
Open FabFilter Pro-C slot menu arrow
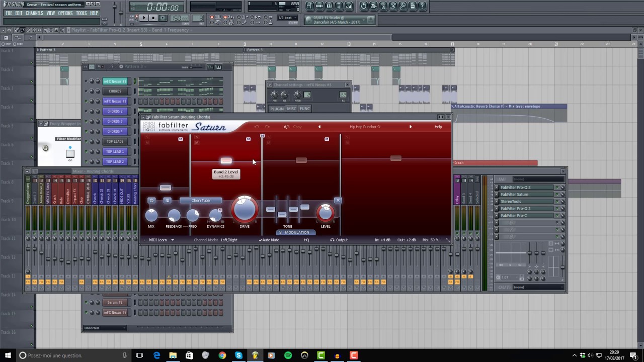pos(497,216)
